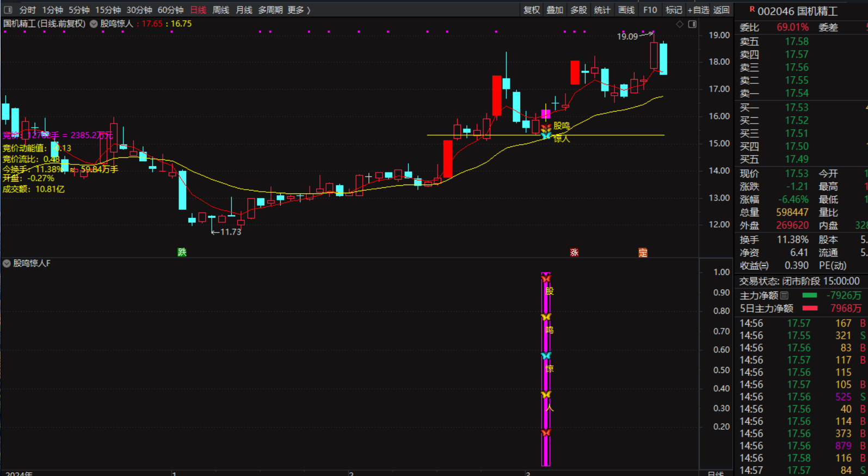Click the 主力净额 detail list icon
The width and height of the screenshot is (868, 476).
pos(784,295)
